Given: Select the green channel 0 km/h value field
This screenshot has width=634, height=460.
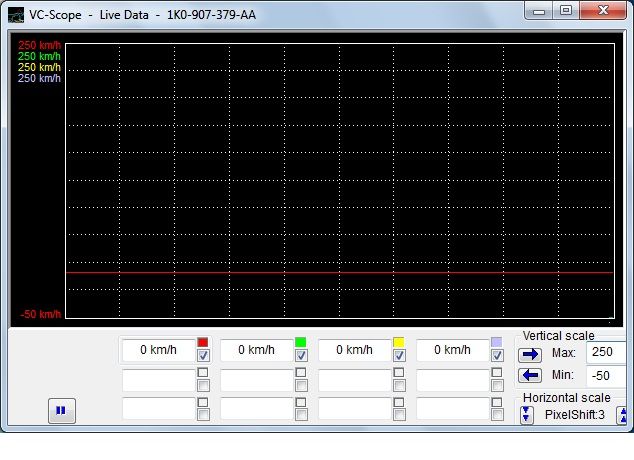Looking at the screenshot, I should tap(257, 350).
